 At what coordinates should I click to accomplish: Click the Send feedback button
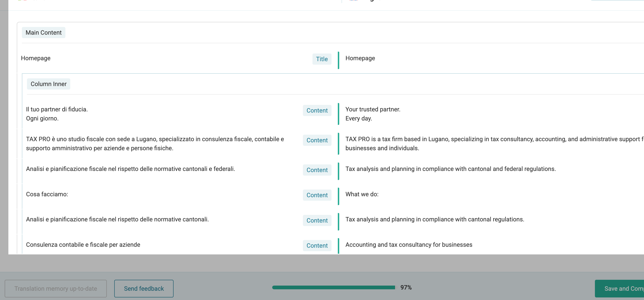144,288
